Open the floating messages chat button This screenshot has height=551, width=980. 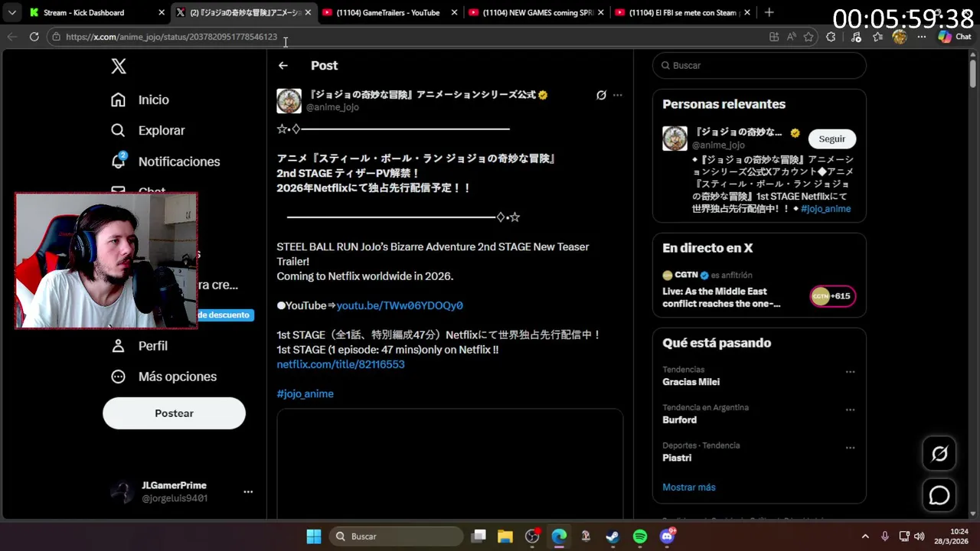coord(939,496)
